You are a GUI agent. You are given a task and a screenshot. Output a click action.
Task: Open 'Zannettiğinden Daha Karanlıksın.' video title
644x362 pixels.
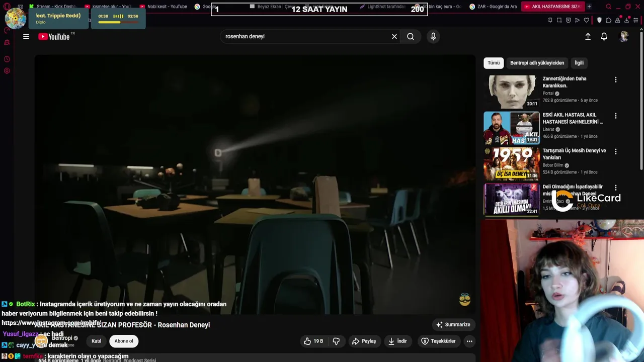coord(565,82)
